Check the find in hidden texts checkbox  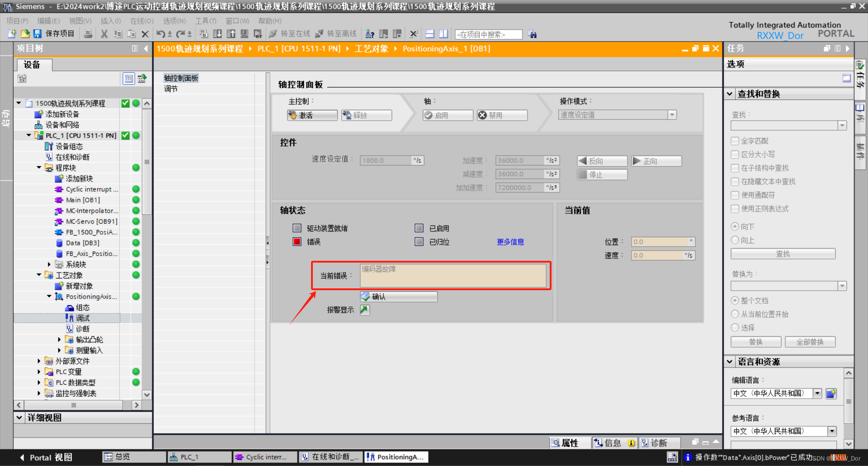point(735,182)
